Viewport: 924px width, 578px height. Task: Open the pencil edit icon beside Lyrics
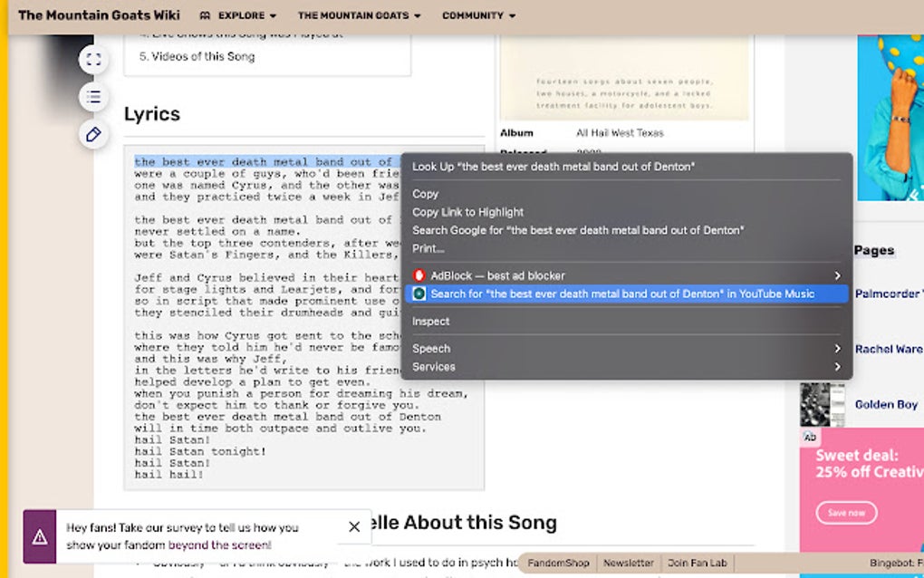click(x=93, y=134)
